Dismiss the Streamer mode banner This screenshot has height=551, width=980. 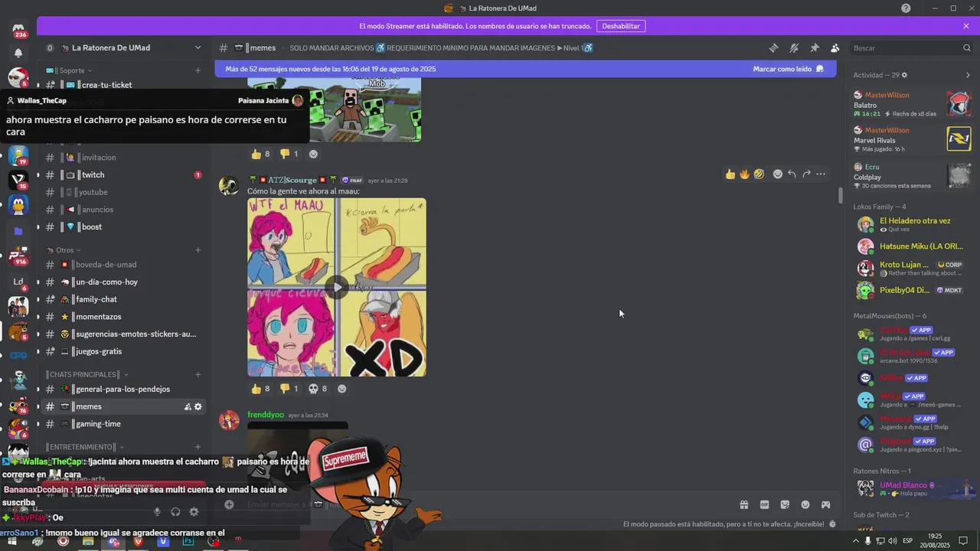click(966, 26)
